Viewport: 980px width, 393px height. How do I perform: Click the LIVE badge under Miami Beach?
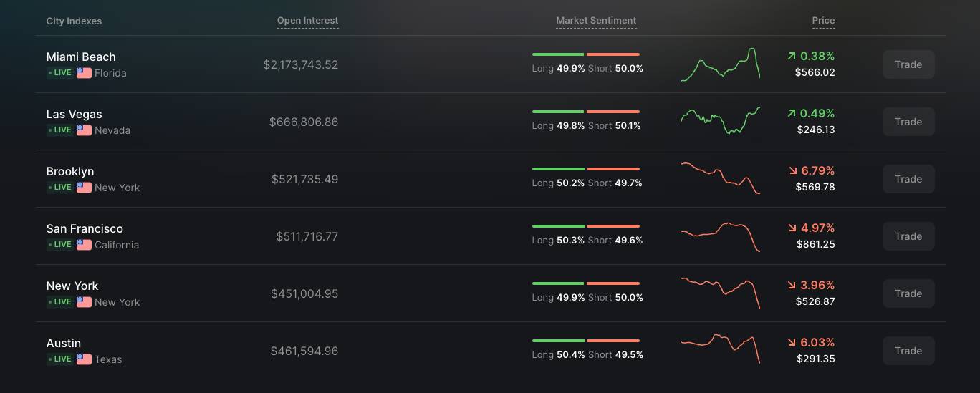(x=60, y=73)
